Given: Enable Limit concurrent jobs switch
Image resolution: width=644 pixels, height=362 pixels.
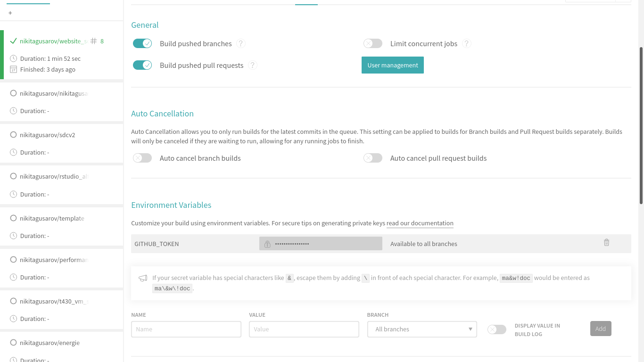Looking at the screenshot, I should (372, 43).
